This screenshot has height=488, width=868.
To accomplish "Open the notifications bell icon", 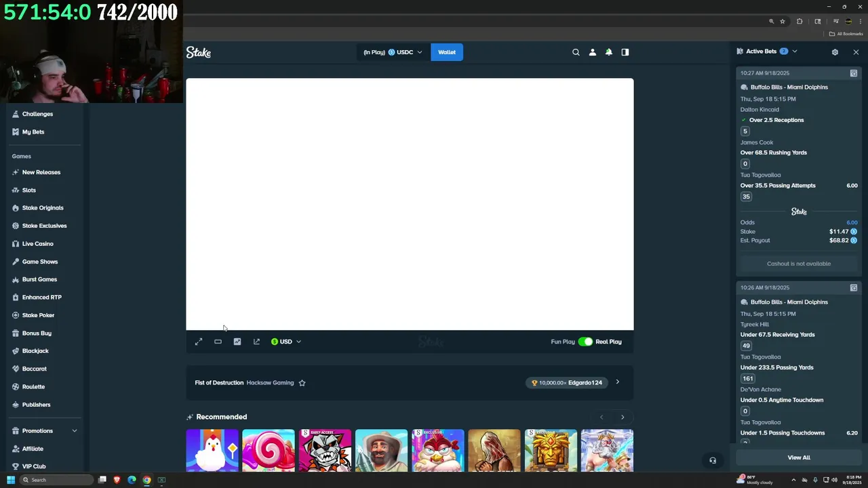I will (x=608, y=52).
